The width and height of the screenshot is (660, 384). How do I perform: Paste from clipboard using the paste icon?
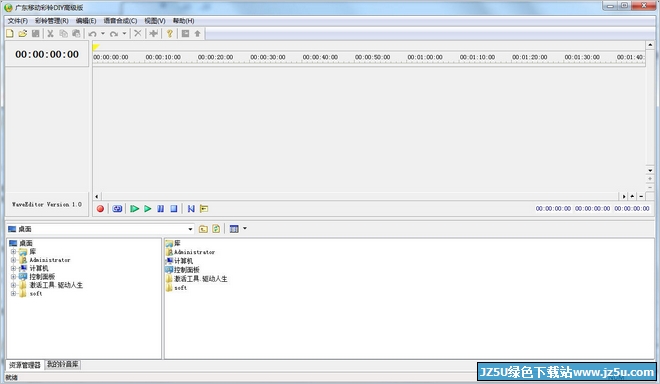coord(76,34)
